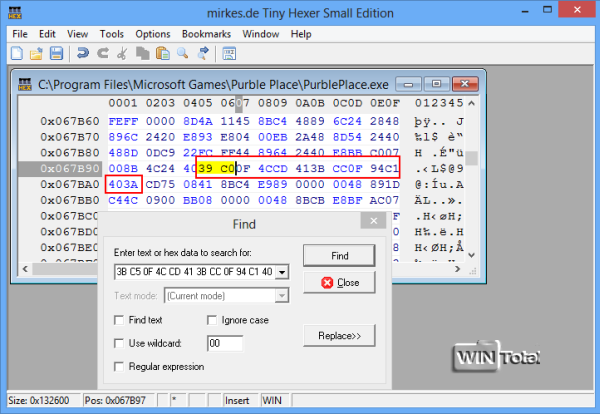Open the View menu
This screenshot has width=600, height=414.
[x=77, y=34]
